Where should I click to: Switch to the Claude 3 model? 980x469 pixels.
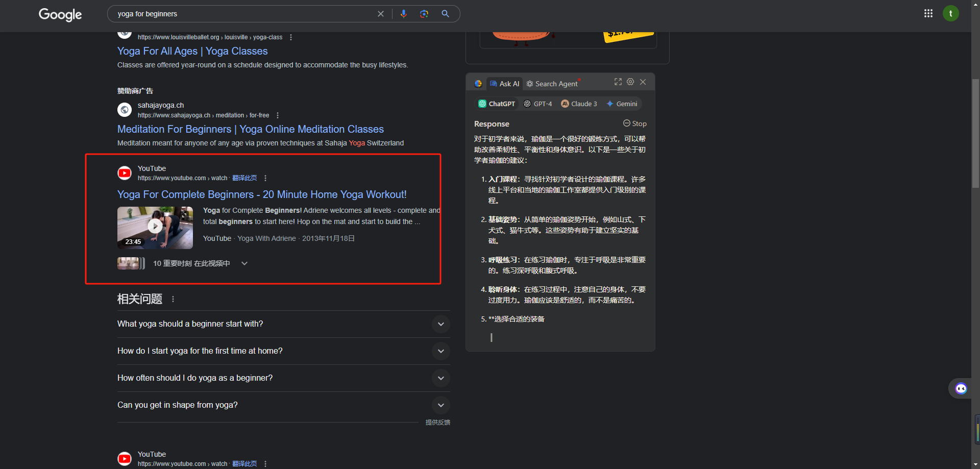pos(579,104)
